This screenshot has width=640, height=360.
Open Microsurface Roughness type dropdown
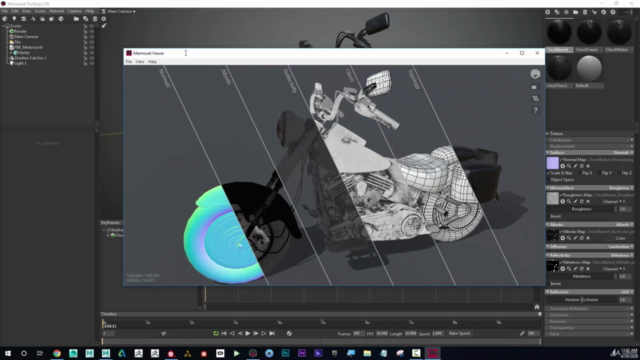[621, 188]
